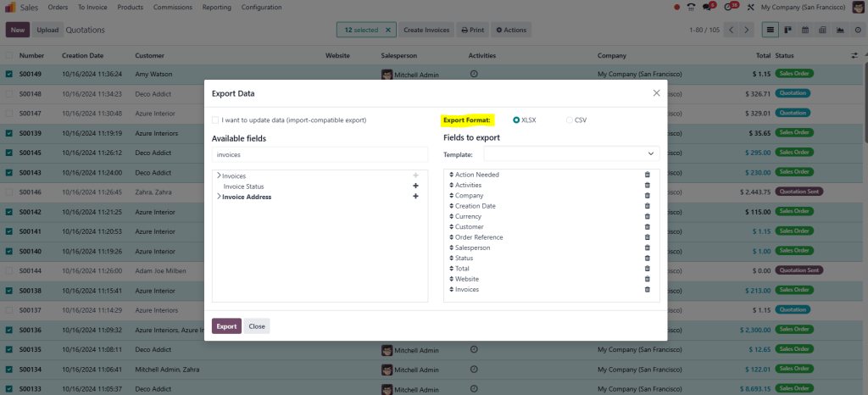Grab the Action Needed reorder handle
Viewport: 868px width, 395px height.
pos(451,175)
